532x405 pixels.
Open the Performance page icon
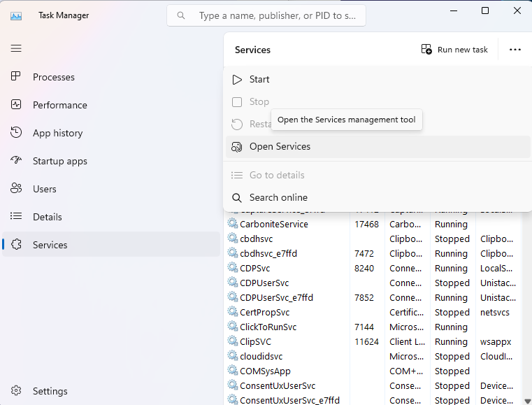coord(16,105)
